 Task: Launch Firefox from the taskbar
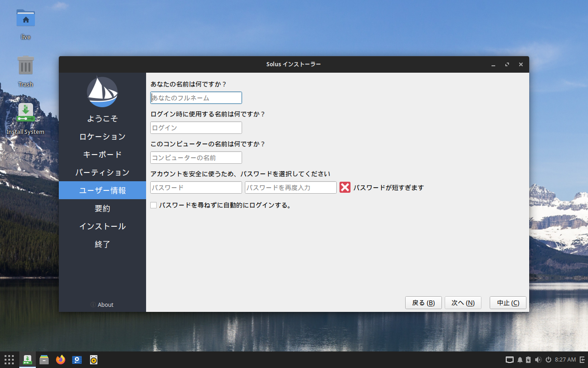(x=61, y=360)
